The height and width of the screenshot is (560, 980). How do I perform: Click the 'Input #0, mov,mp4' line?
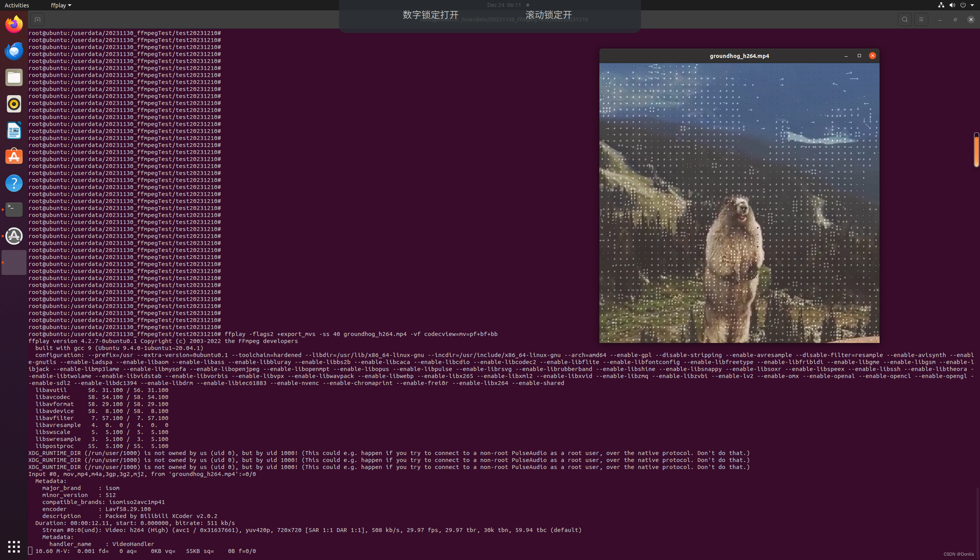pos(142,474)
